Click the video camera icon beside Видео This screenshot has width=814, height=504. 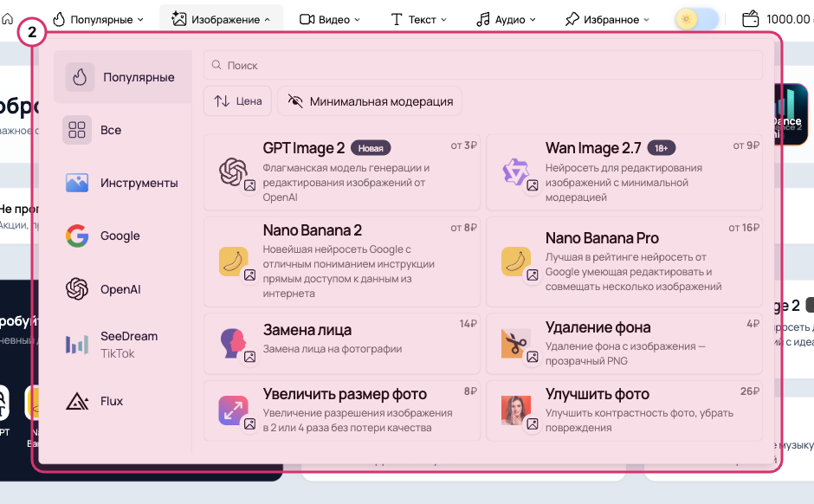(x=307, y=19)
